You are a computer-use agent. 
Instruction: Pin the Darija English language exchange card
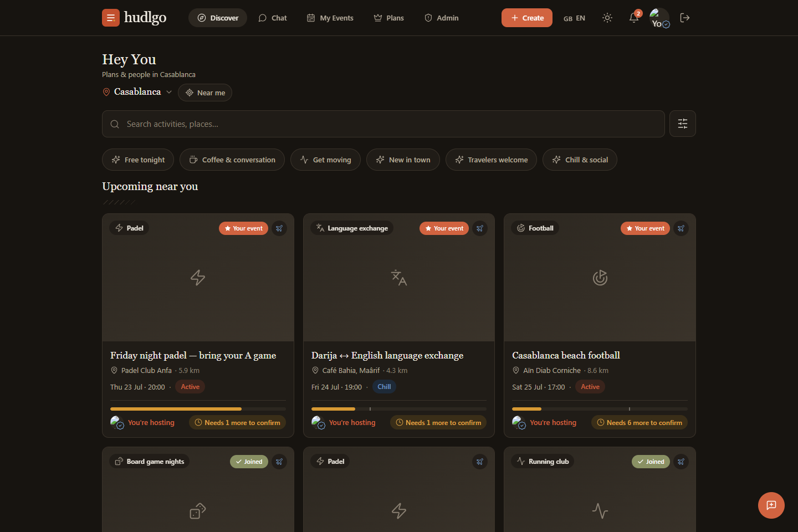click(x=480, y=228)
